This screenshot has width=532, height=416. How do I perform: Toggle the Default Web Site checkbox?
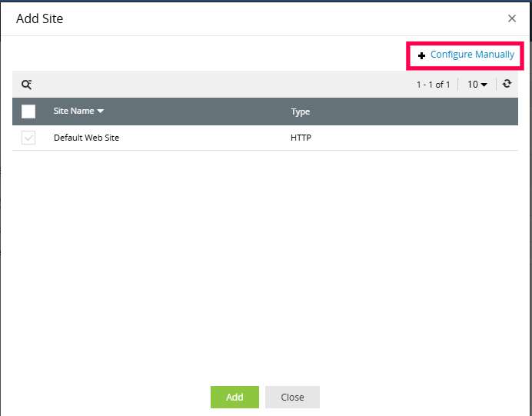point(28,138)
